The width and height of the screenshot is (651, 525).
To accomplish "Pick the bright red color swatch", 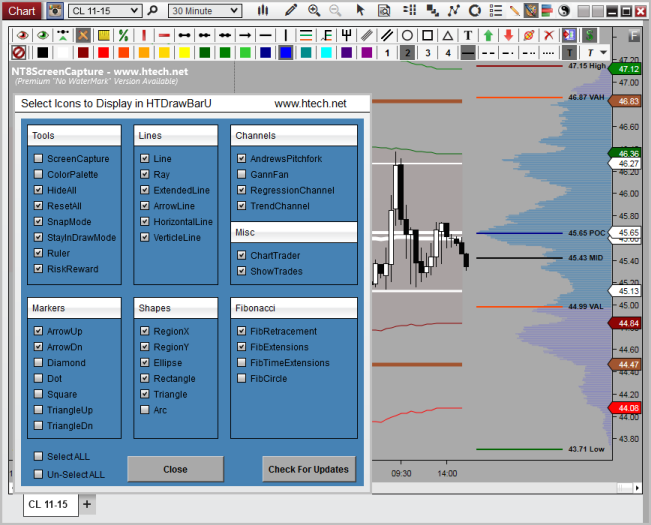I will (103, 53).
